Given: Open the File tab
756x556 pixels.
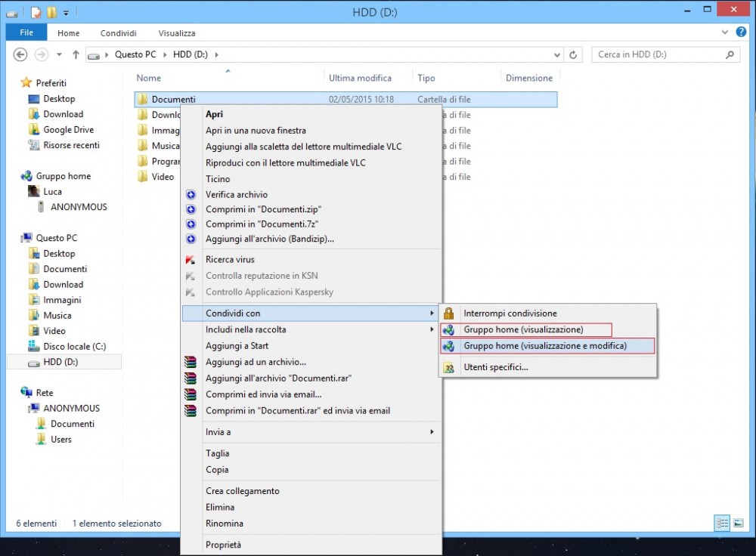Looking at the screenshot, I should (x=26, y=33).
